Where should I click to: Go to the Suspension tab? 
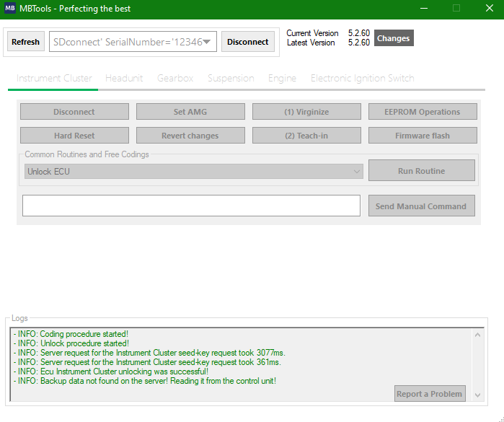pyautogui.click(x=231, y=78)
